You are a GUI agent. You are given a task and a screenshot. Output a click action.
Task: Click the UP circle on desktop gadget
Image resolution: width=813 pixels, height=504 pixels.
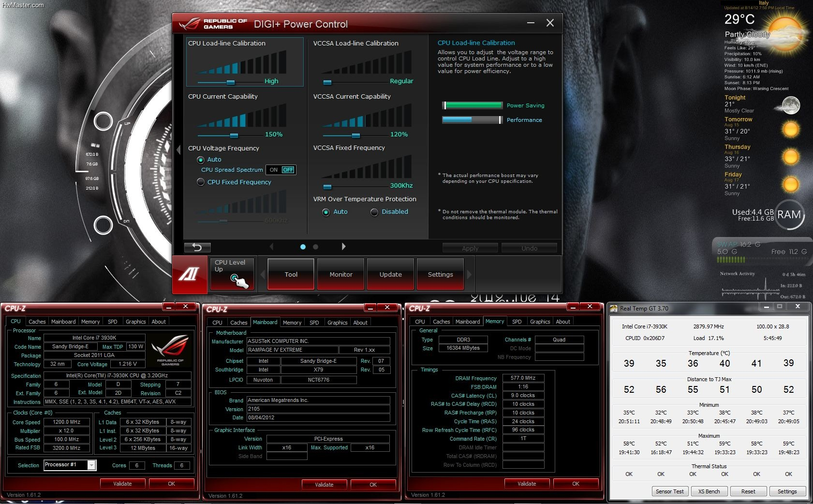point(103,121)
